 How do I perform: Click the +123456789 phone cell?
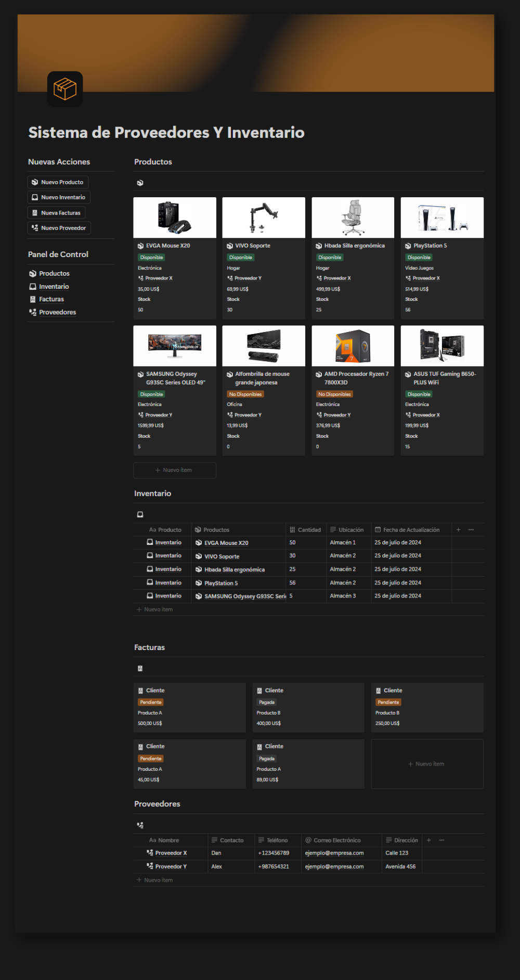278,853
